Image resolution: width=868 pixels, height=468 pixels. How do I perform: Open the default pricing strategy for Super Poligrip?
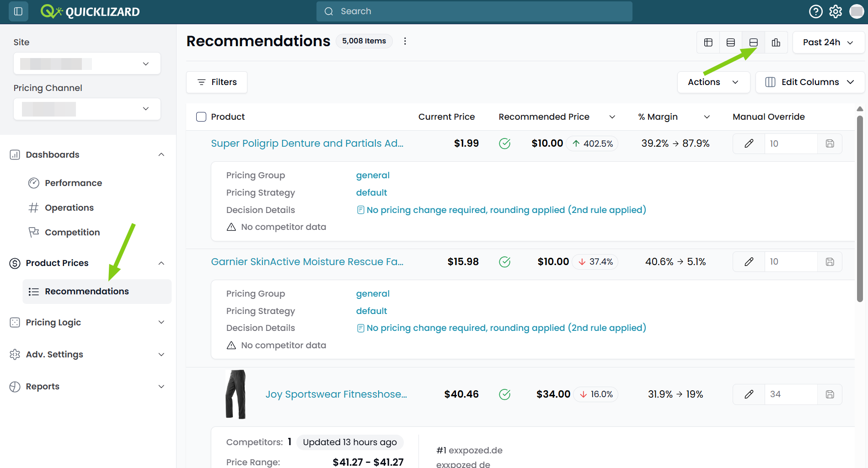point(371,193)
